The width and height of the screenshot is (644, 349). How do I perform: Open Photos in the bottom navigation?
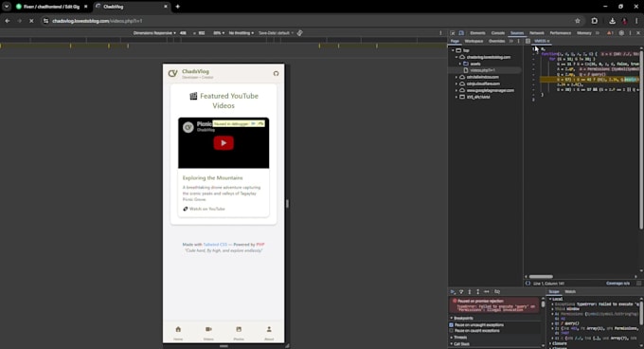239,333
